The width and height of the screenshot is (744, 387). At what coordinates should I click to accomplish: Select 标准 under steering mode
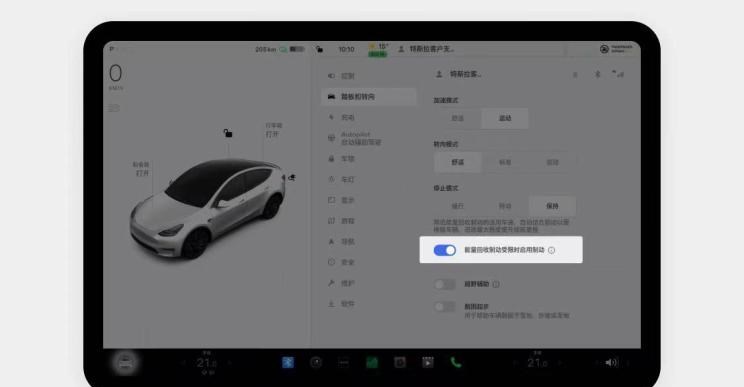pyautogui.click(x=505, y=162)
